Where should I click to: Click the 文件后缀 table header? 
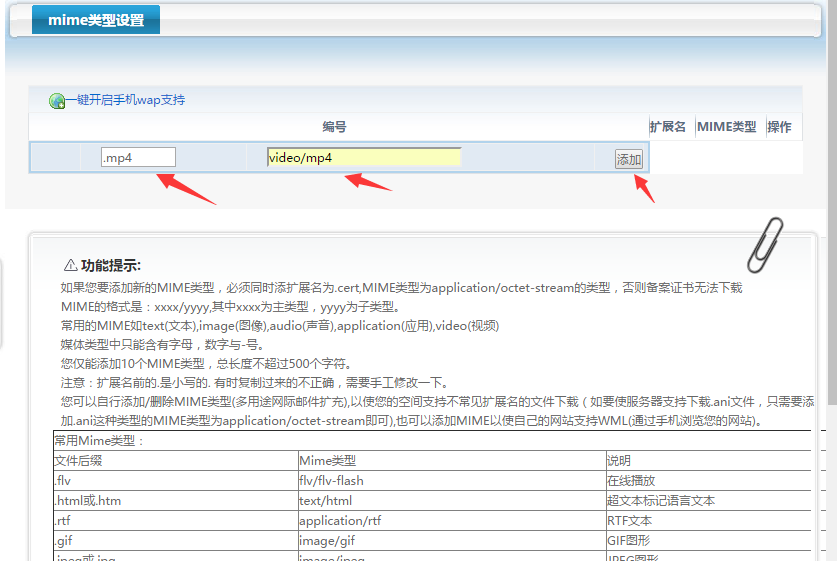coord(78,460)
